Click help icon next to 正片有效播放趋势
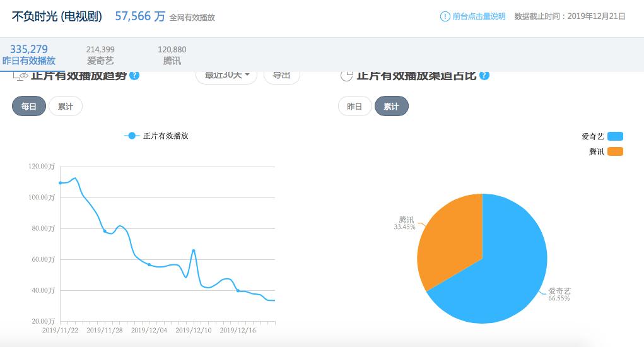This screenshot has width=644, height=347. tap(134, 75)
